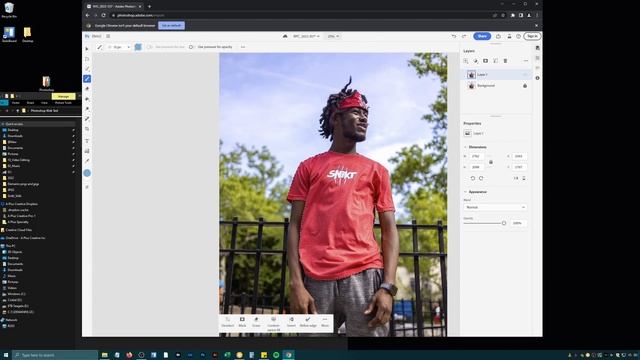
Task: Select the Background layer
Action: click(x=496, y=86)
